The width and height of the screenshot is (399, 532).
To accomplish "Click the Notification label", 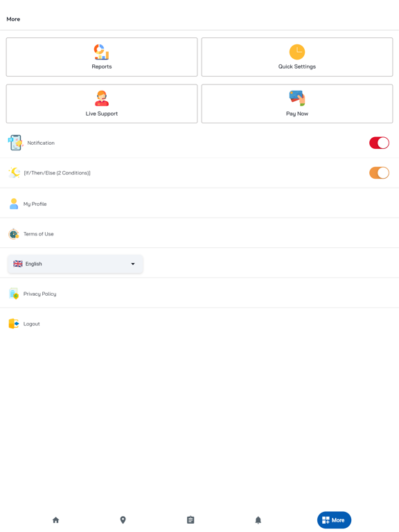I will pyautogui.click(x=41, y=143).
